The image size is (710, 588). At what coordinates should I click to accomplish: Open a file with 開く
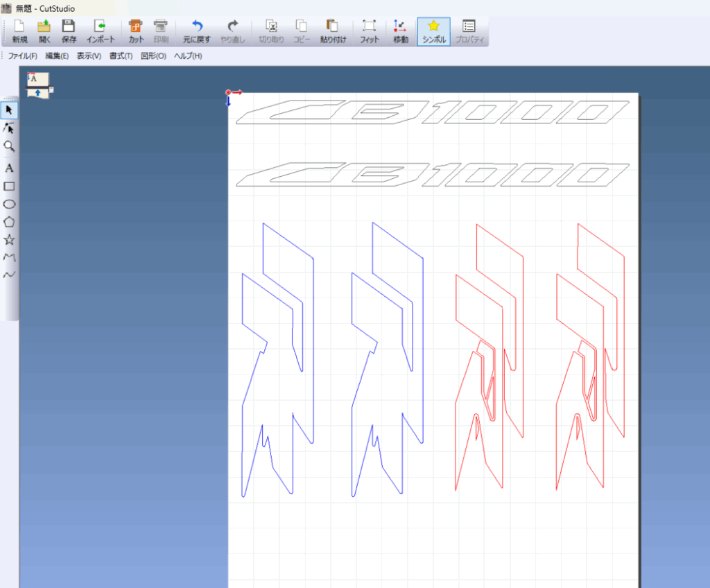point(44,32)
